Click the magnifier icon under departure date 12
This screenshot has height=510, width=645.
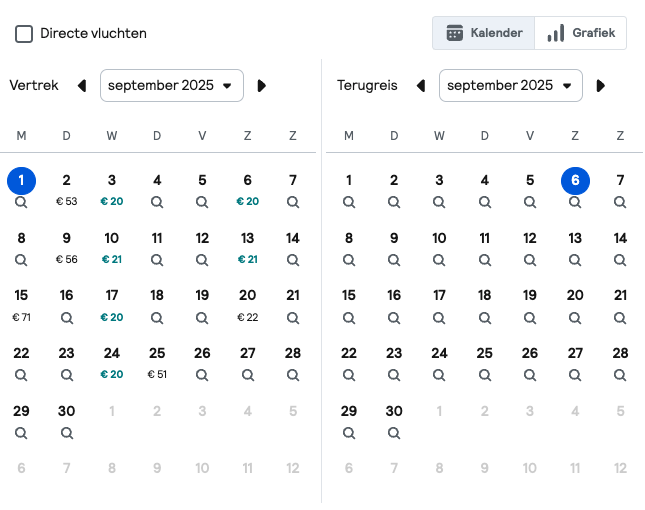coord(202,260)
